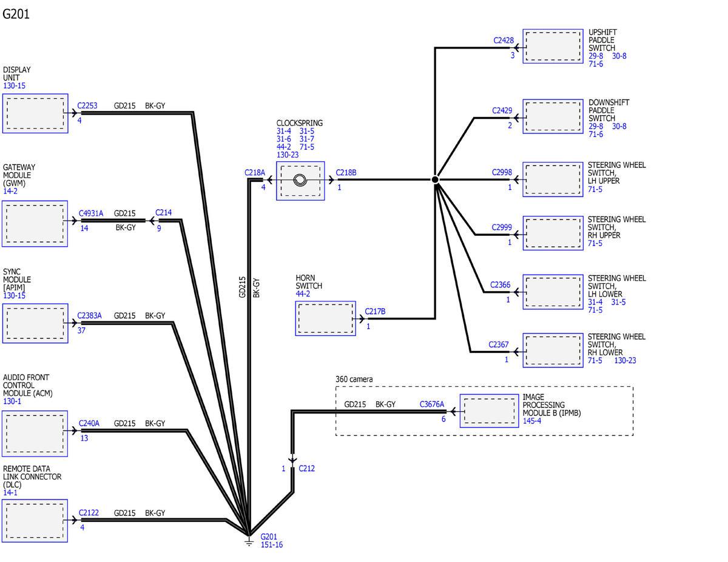Click the C2367 connector link
728x562 pixels.
[x=499, y=345]
